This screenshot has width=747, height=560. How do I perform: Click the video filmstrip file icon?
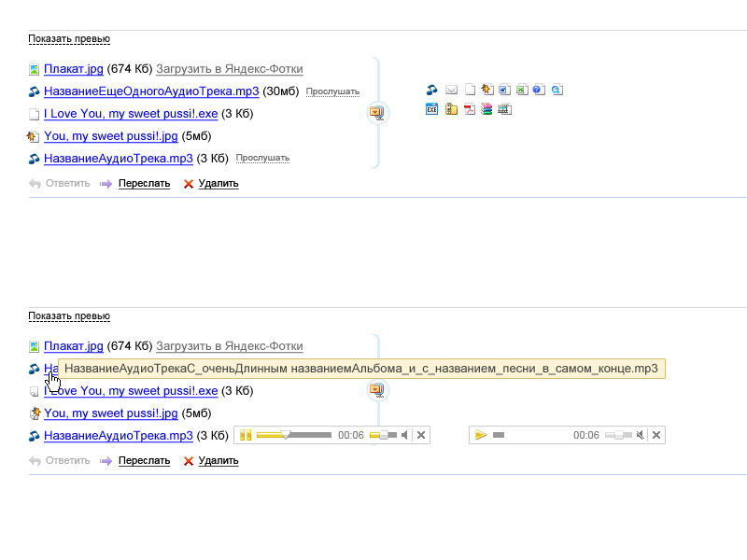pos(504,109)
